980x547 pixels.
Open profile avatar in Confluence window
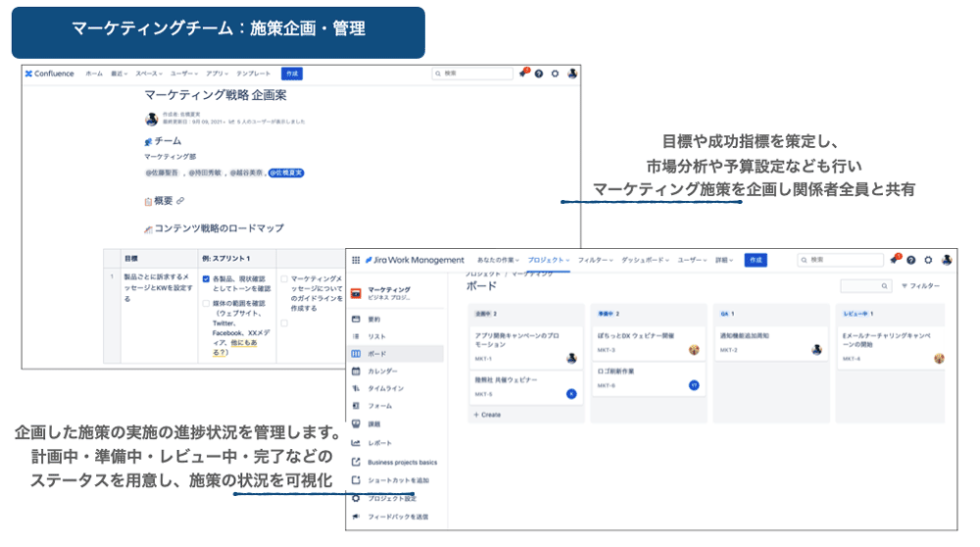coord(572,74)
